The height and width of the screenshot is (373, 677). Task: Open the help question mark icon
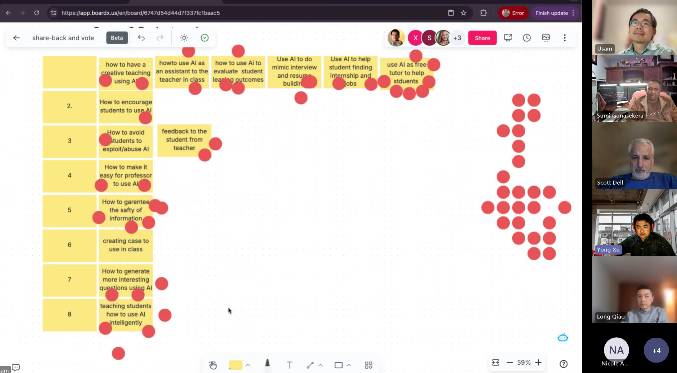pos(563,364)
